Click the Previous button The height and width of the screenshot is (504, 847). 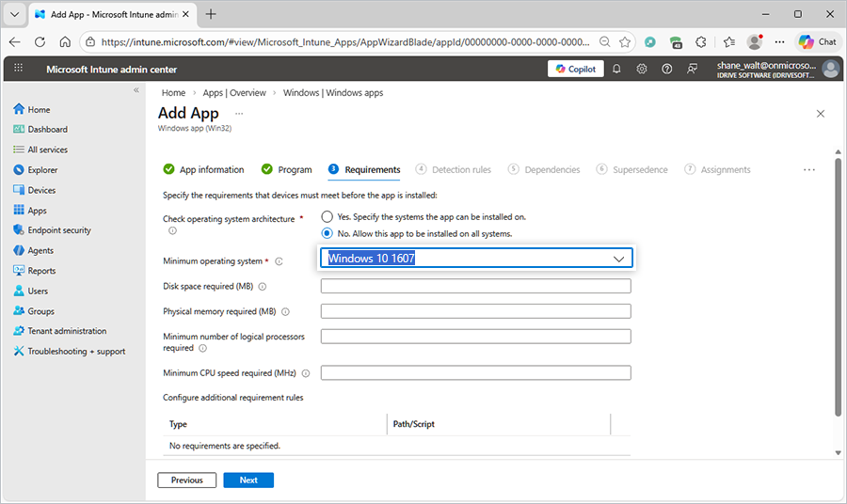186,480
